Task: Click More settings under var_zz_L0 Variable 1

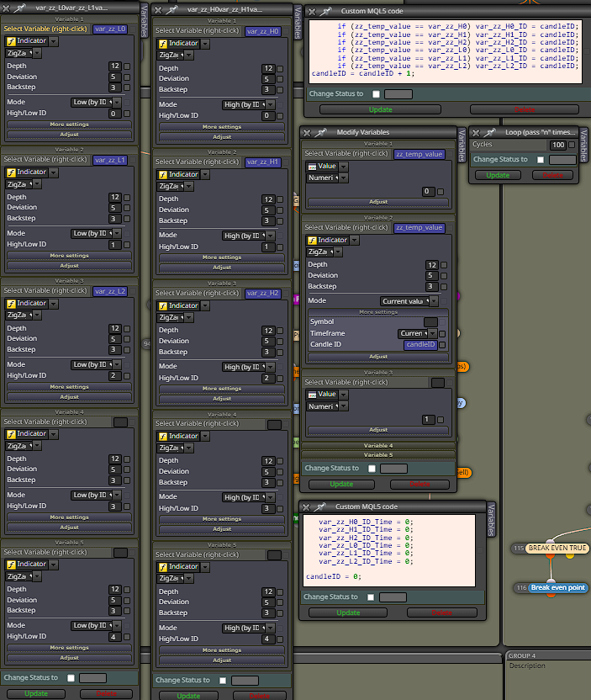Action: point(69,125)
